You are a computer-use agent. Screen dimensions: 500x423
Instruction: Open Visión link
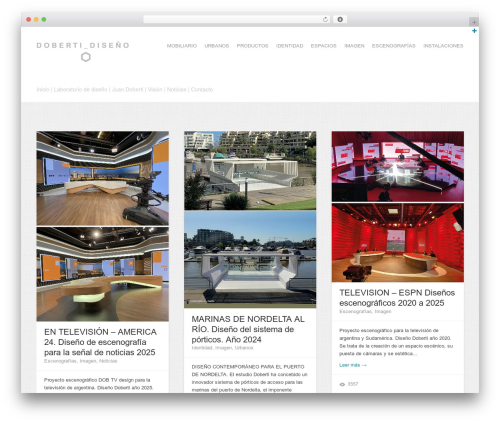(x=155, y=89)
